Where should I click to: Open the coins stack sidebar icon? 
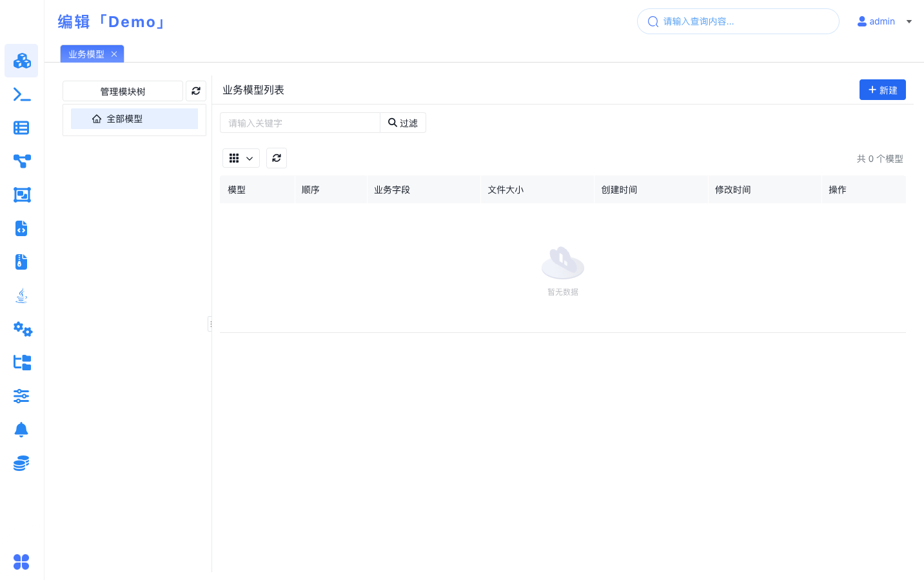click(21, 463)
